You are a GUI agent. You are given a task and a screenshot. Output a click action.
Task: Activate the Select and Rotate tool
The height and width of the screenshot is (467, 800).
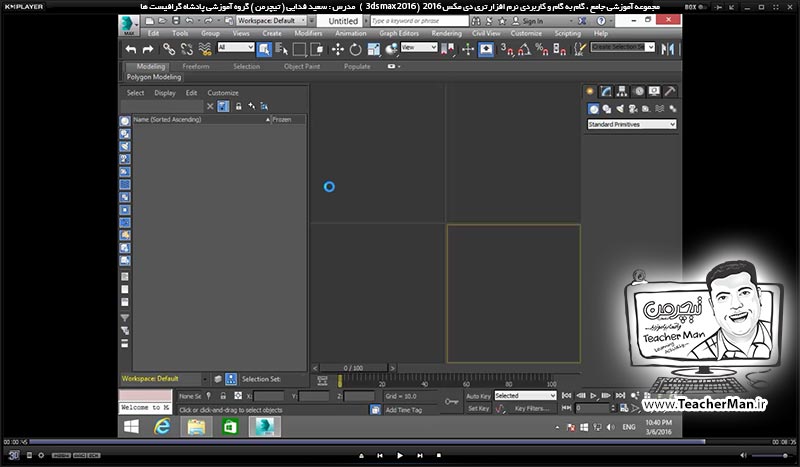[356, 49]
